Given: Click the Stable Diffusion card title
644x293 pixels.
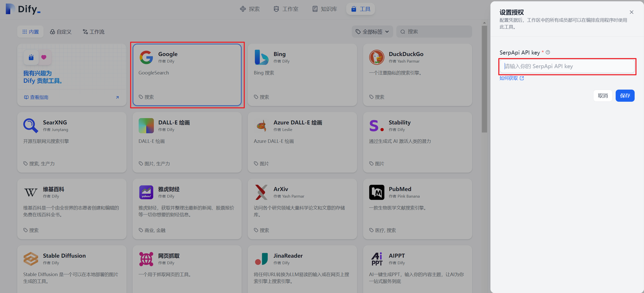Looking at the screenshot, I should tap(64, 256).
